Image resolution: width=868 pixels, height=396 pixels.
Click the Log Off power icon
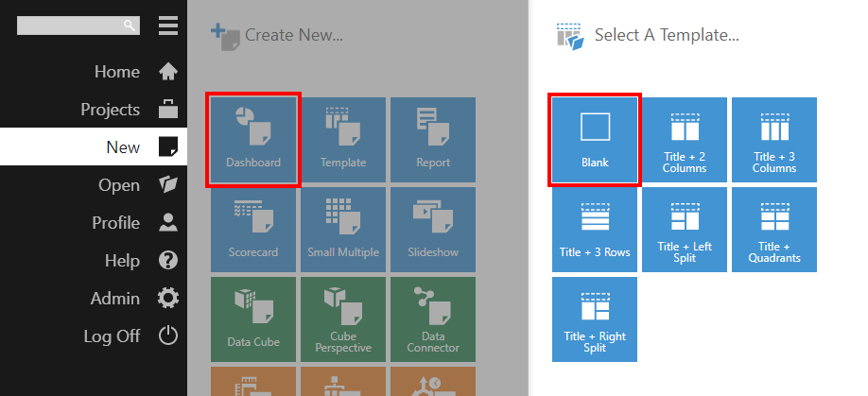click(x=168, y=336)
